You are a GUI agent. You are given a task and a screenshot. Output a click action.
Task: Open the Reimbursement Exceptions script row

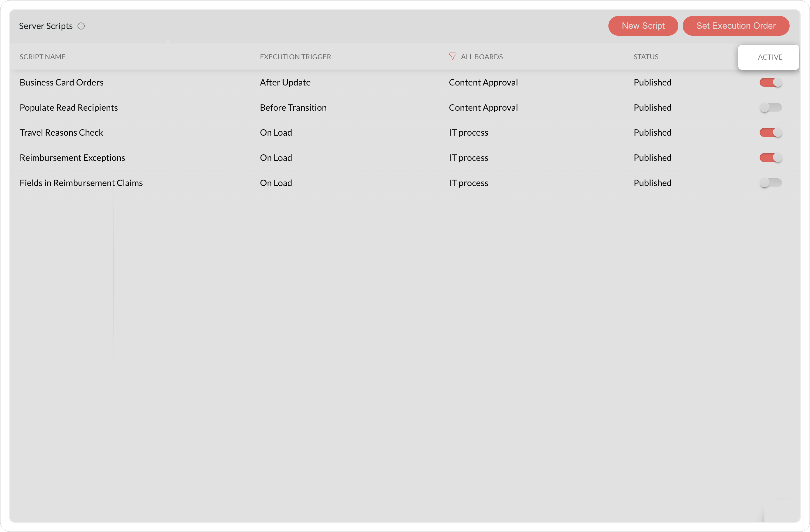click(73, 158)
